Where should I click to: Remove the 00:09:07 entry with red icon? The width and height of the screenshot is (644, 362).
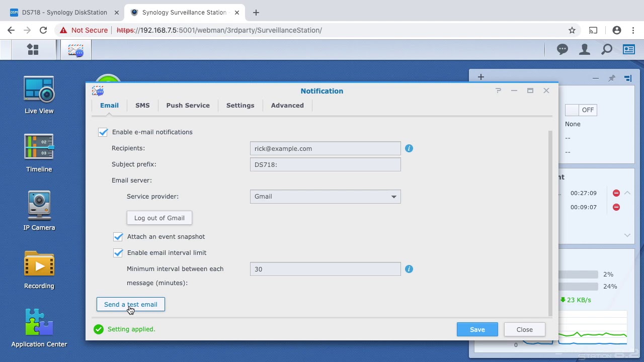pyautogui.click(x=616, y=207)
